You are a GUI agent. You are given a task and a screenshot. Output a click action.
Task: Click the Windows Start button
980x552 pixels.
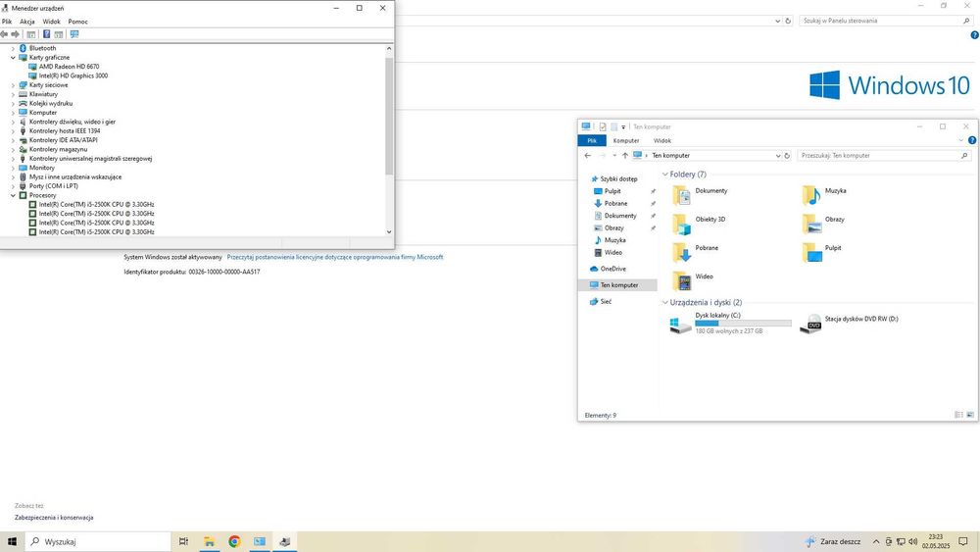click(x=12, y=541)
